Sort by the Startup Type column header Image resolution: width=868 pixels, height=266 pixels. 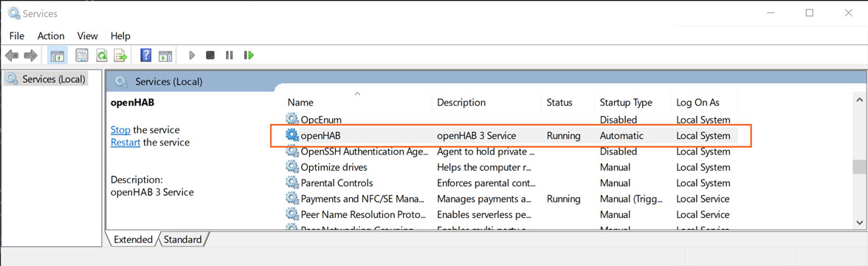coord(626,103)
